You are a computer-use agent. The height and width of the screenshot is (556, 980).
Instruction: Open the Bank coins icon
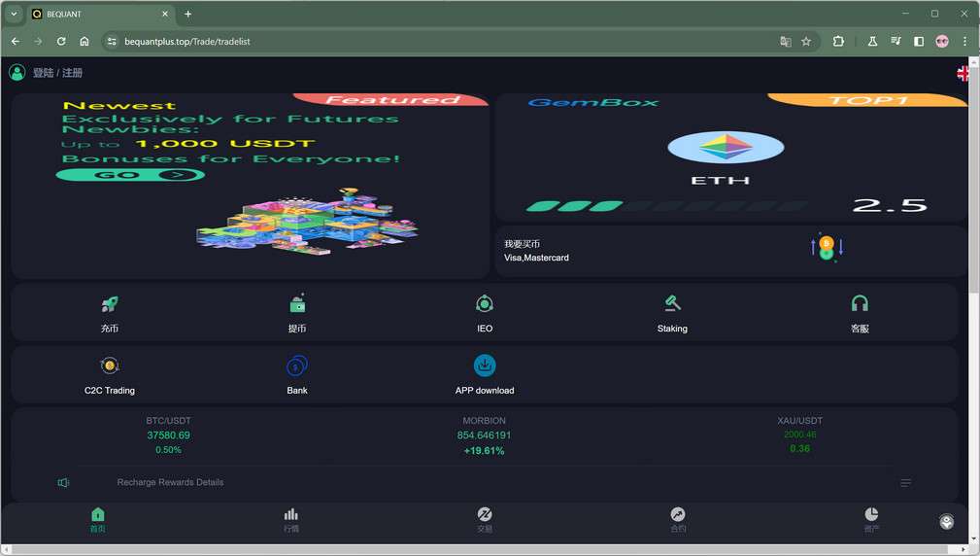297,365
